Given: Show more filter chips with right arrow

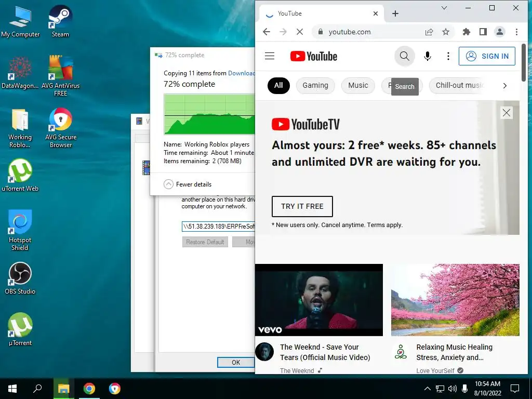Looking at the screenshot, I should click(505, 86).
